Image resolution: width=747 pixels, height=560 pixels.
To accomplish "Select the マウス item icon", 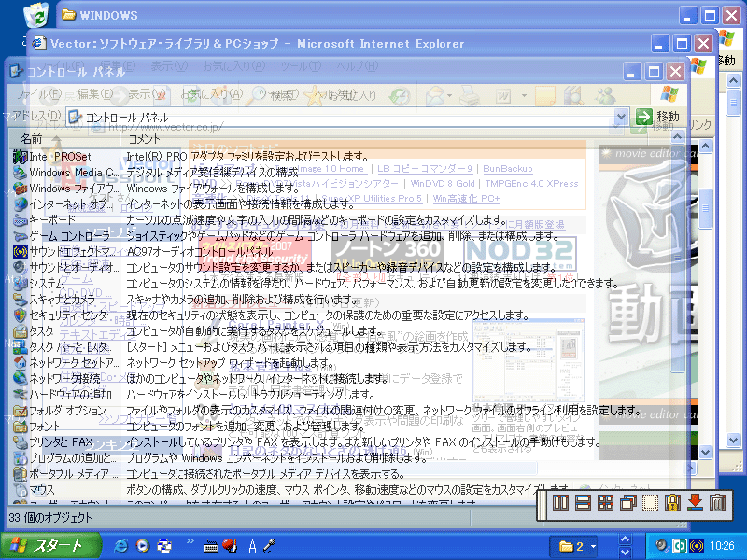I will tap(20, 489).
